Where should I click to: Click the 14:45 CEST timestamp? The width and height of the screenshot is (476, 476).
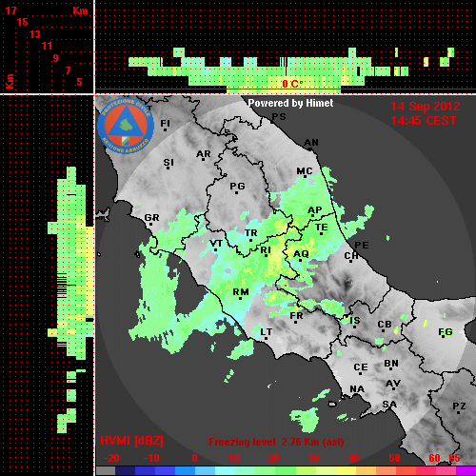tap(424, 121)
